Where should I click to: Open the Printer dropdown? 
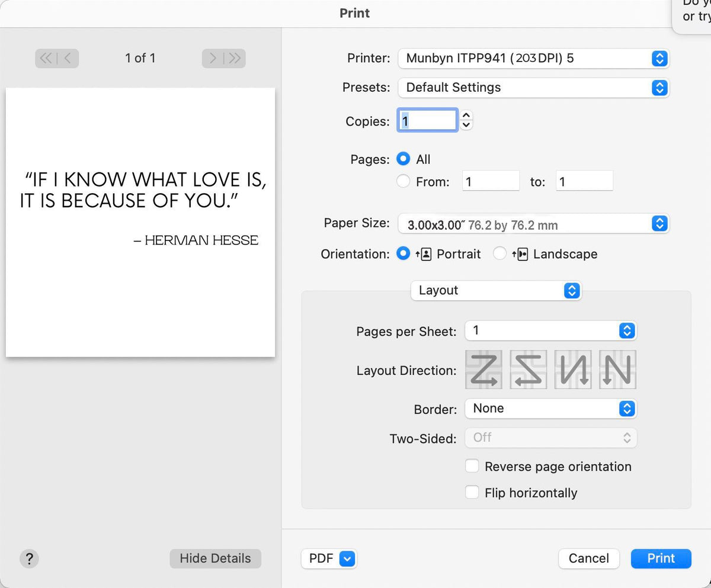pos(533,59)
